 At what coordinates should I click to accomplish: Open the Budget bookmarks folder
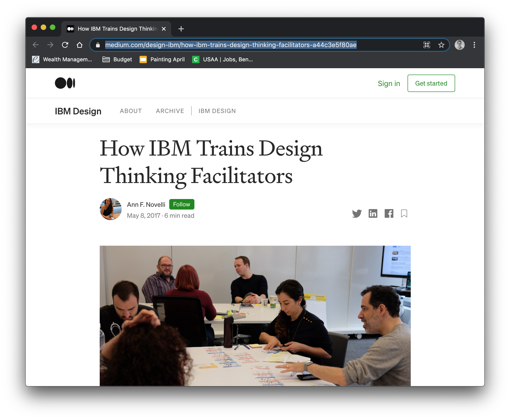(117, 59)
